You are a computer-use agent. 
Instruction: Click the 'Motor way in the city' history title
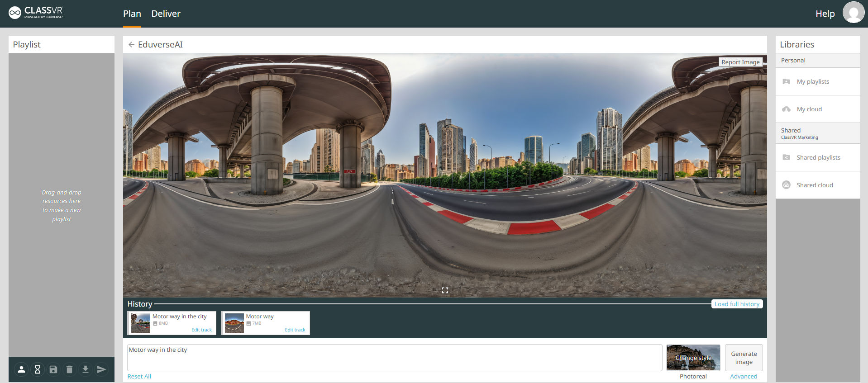click(179, 317)
